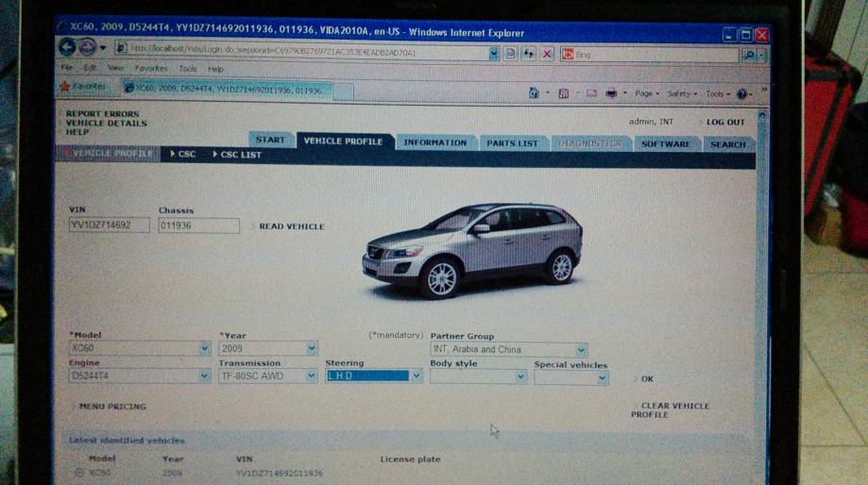Click CLEAR VEHICLE PROFILE link
This screenshot has height=485, width=868.
[x=670, y=410]
